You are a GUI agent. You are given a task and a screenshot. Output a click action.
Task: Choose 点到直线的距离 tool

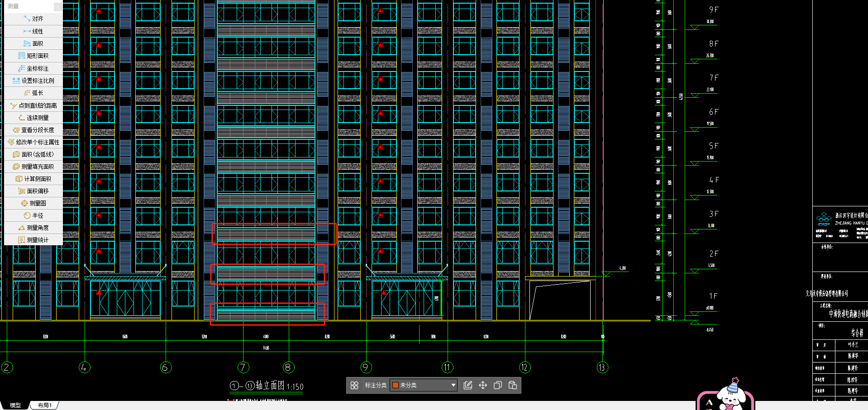pos(33,105)
